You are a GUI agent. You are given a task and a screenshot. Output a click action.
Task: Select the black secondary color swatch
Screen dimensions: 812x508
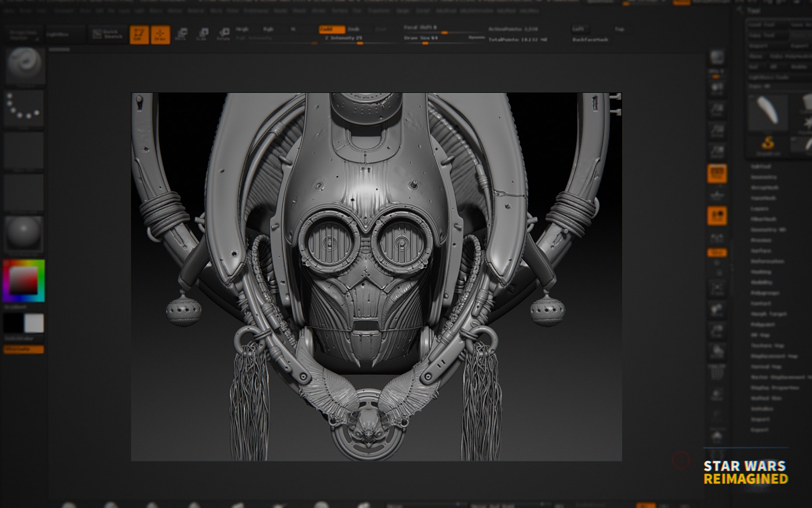[x=14, y=323]
